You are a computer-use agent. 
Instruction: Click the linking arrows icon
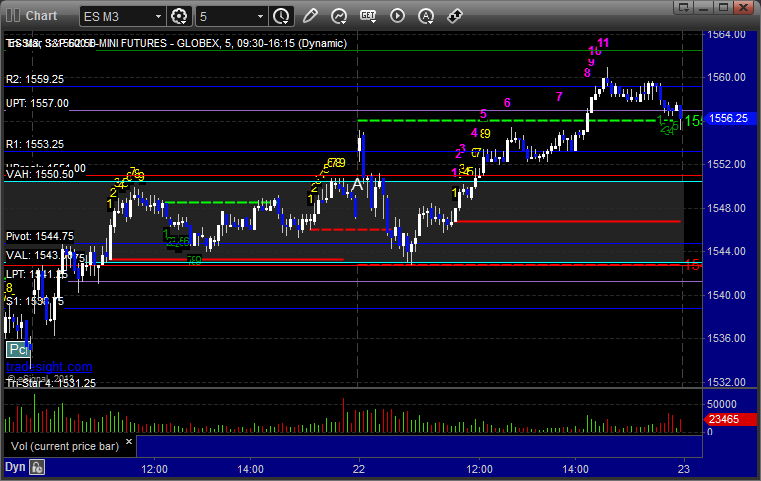(x=454, y=16)
